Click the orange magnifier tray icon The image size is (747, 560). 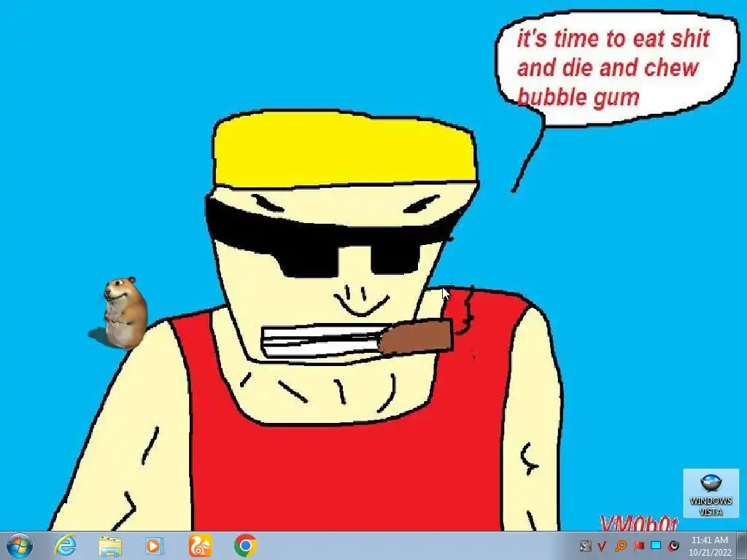[621, 545]
